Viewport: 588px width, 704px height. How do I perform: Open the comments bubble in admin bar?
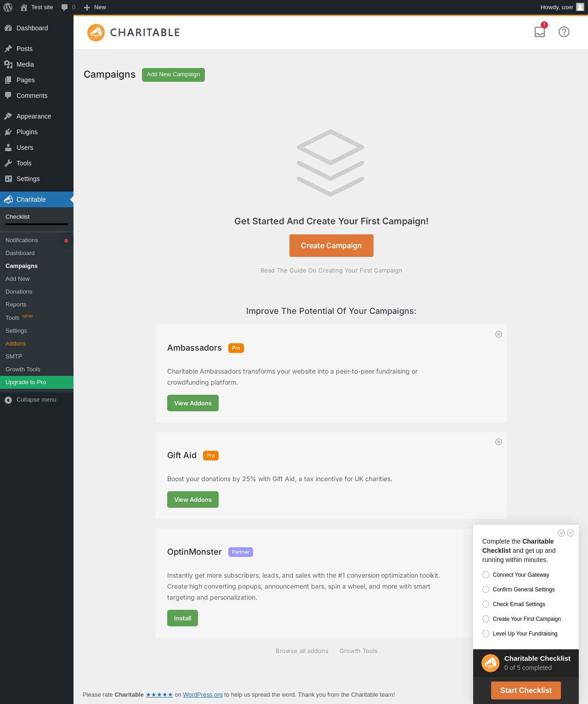click(x=65, y=7)
